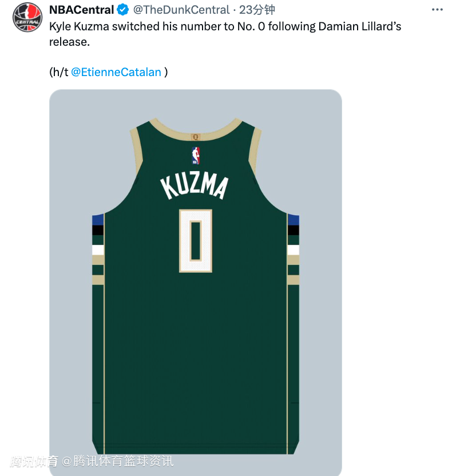Click the @腾讯体育篮球资讯 watermark text
Image resolution: width=452 pixels, height=476 pixels.
[118, 461]
